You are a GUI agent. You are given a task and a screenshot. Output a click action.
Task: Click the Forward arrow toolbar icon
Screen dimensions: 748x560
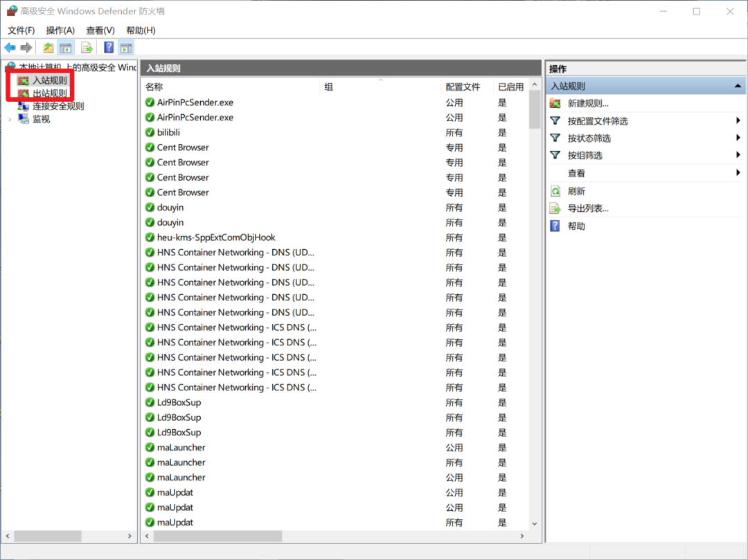tap(26, 48)
